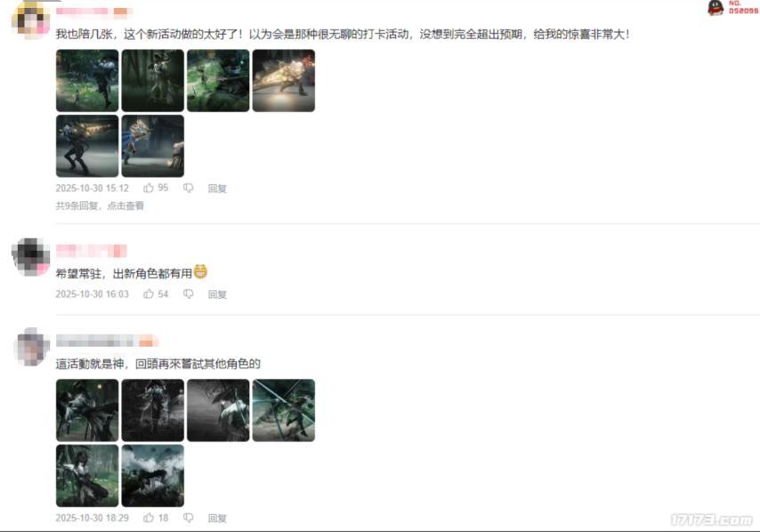Open the glowing golden weapon thumbnail in first row

284,80
